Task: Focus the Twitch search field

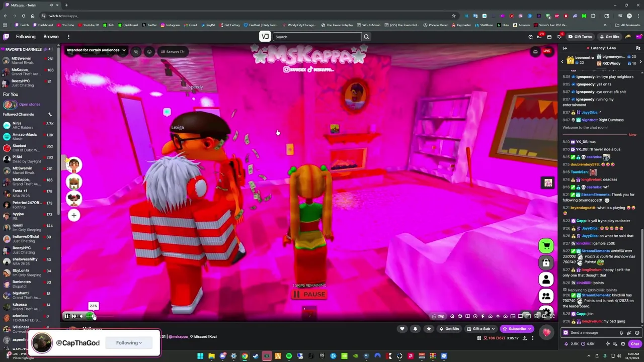Action: [x=317, y=37]
